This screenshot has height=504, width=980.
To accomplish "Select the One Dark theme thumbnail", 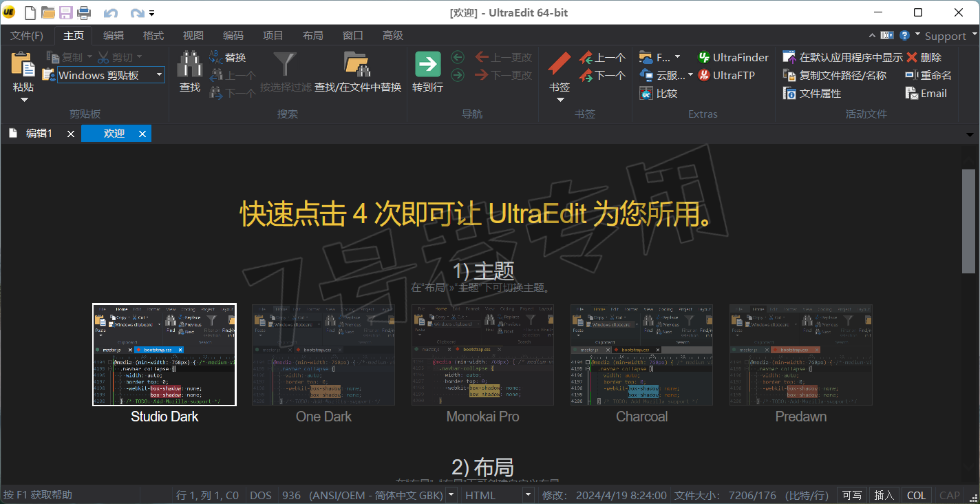I will [x=323, y=355].
